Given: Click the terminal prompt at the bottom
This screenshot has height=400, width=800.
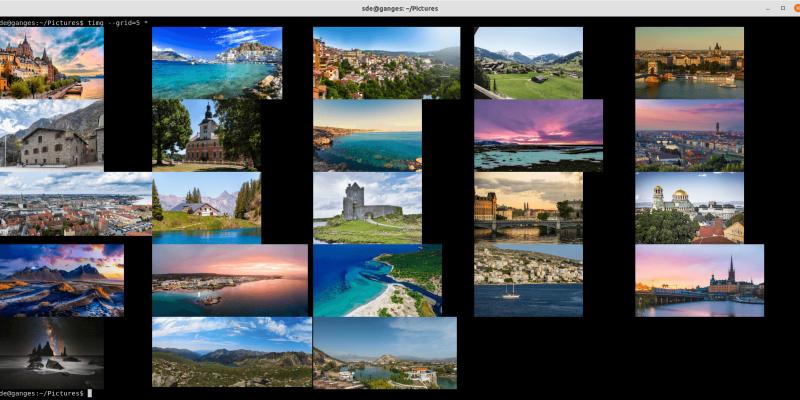Looking at the screenshot, I should [89, 394].
